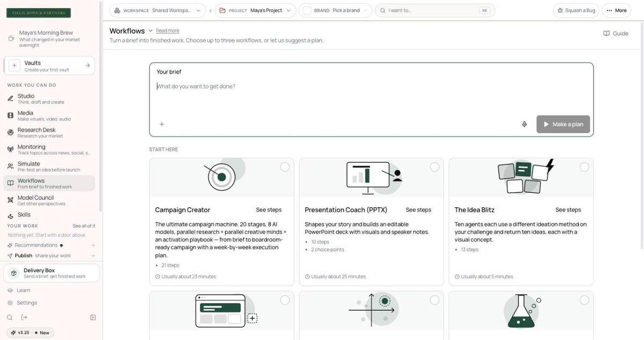644x340 pixels.
Task: Click the sidebar search magnifier icon
Action: tap(10, 317)
